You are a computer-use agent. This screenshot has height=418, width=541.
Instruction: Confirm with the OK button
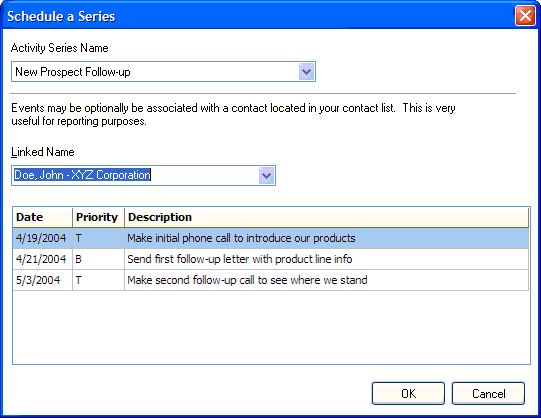408,394
